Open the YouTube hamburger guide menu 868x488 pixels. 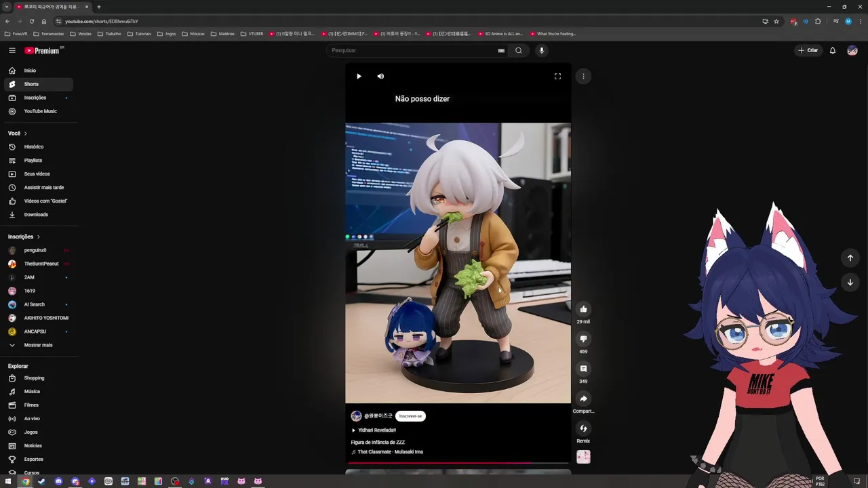click(x=12, y=50)
